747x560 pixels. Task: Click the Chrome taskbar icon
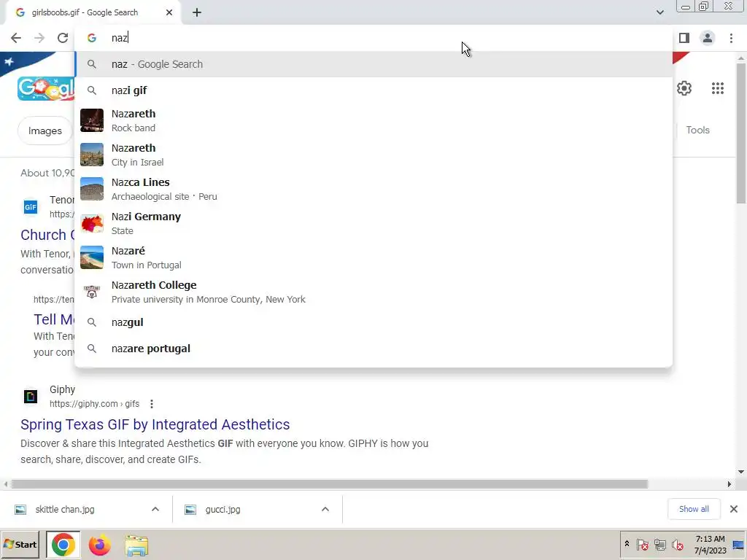[x=63, y=545]
